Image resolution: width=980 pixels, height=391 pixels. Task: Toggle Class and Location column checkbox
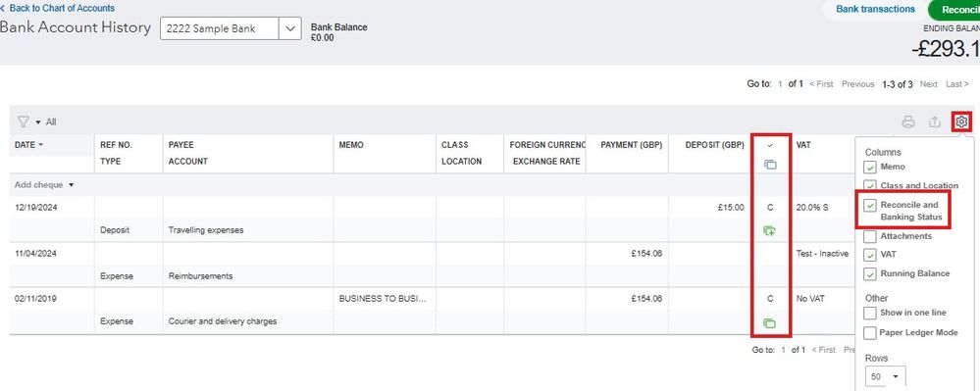(869, 185)
